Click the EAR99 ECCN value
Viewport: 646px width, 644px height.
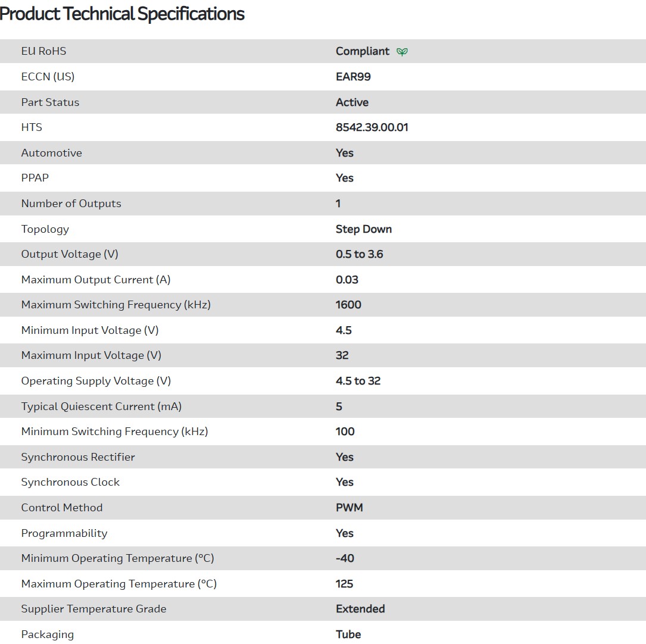(x=353, y=77)
